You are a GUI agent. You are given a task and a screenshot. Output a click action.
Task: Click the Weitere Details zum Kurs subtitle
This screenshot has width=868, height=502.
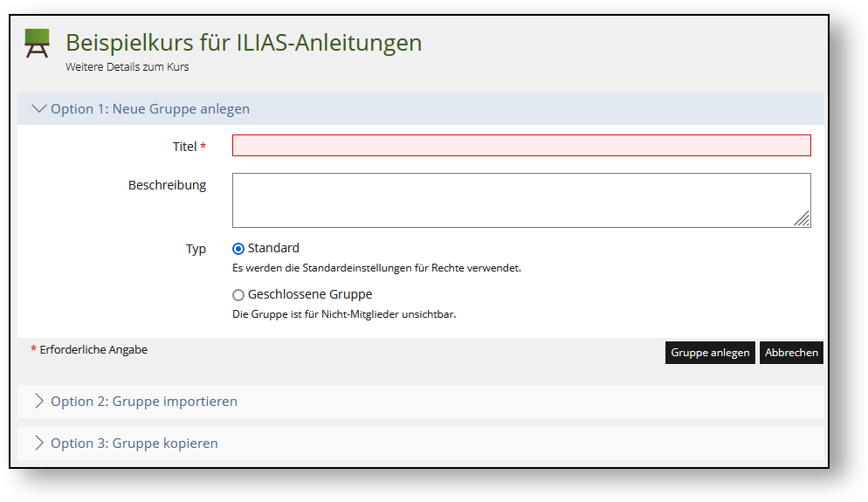click(127, 67)
